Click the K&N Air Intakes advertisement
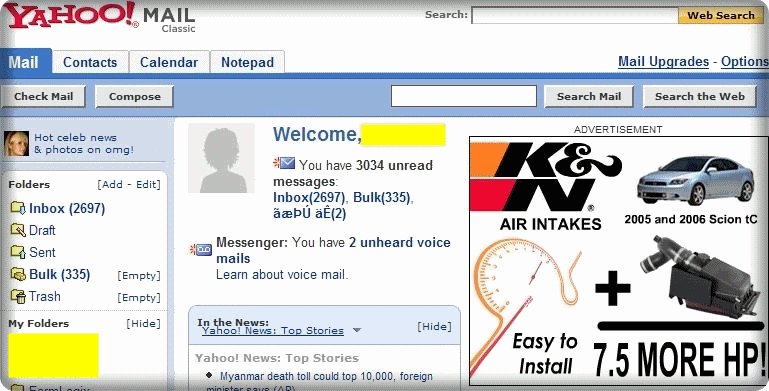769x391 pixels. 618,261
